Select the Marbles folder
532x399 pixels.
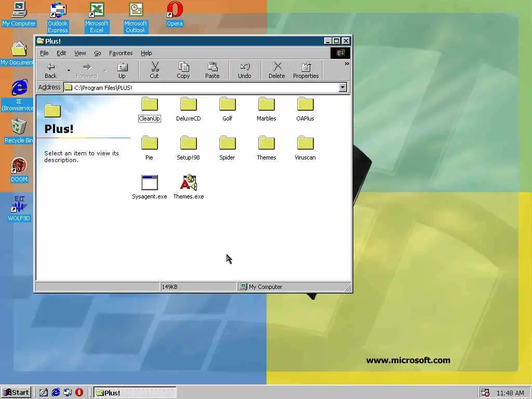point(267,109)
